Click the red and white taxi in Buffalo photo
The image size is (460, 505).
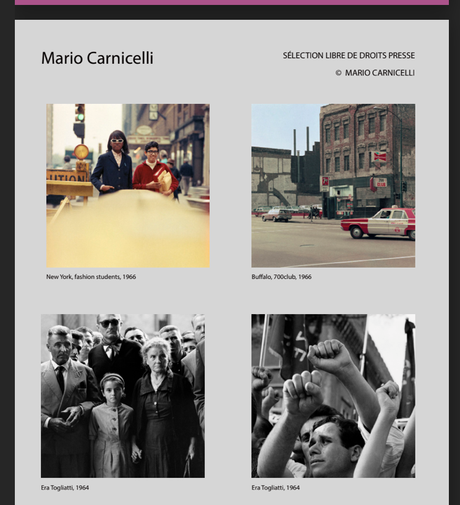click(x=378, y=223)
